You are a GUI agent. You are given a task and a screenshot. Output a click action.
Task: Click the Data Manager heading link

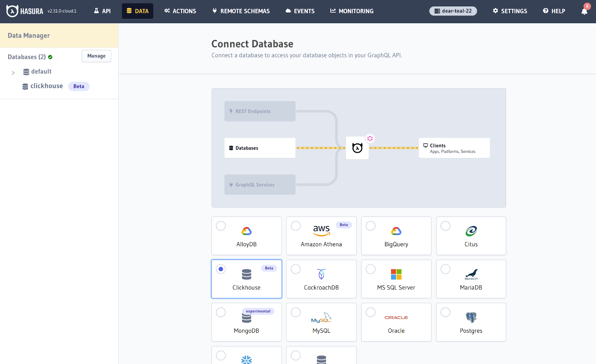click(x=29, y=35)
